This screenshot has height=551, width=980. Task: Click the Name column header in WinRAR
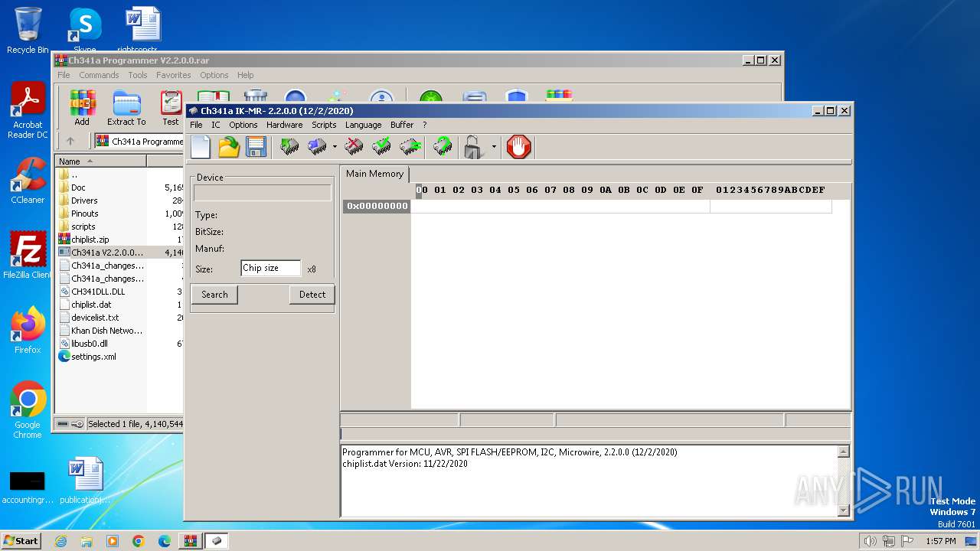pos(100,161)
